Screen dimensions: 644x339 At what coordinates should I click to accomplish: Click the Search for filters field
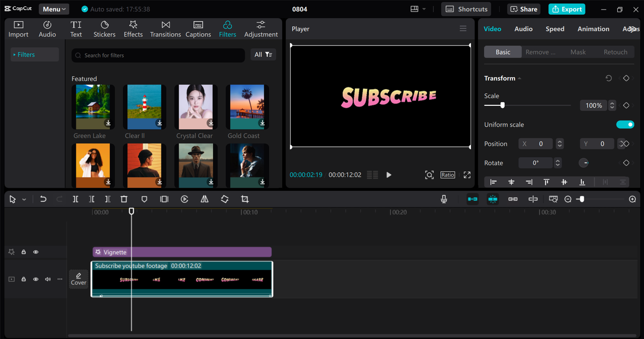[x=158, y=55]
